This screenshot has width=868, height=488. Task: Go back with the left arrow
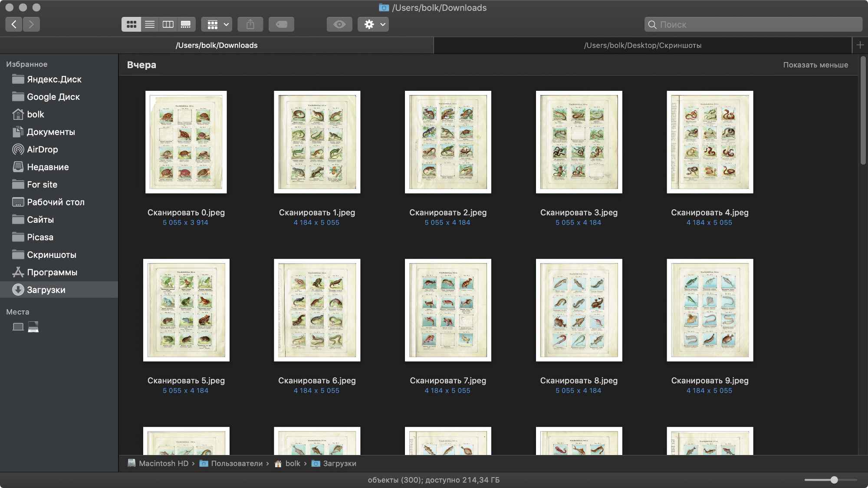click(x=14, y=24)
